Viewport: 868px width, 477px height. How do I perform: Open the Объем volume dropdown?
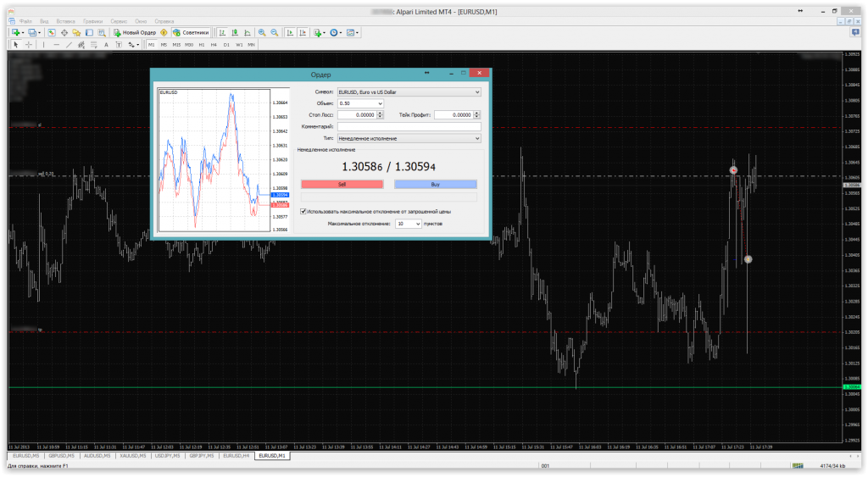380,103
